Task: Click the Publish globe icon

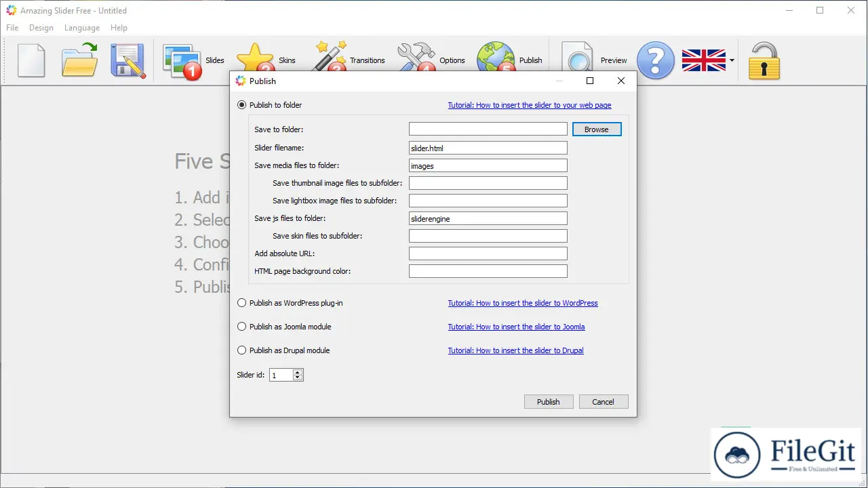Action: pos(496,57)
